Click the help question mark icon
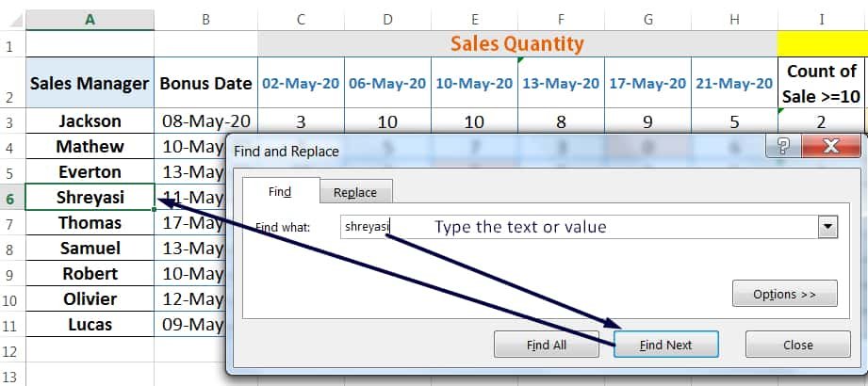Screen dimensions: 868x386 (783, 146)
